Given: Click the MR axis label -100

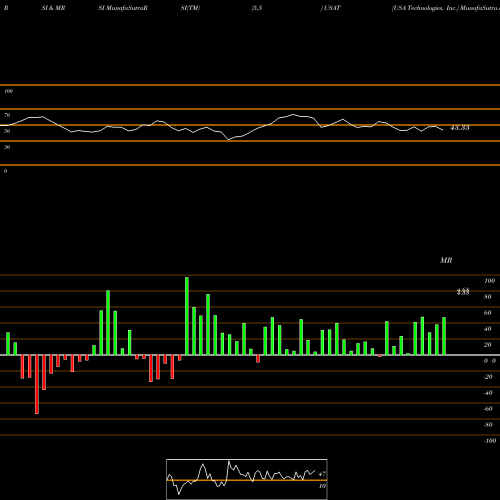Looking at the screenshot, I should pyautogui.click(x=490, y=441).
